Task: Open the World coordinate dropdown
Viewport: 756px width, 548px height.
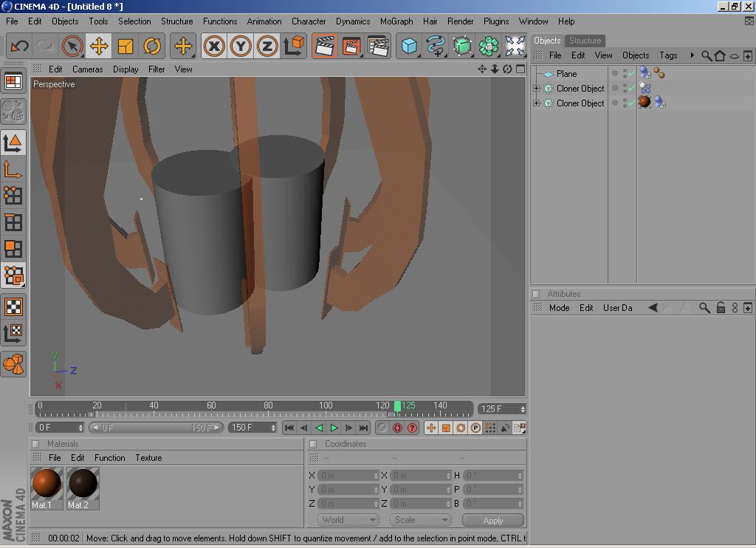Action: coord(347,520)
